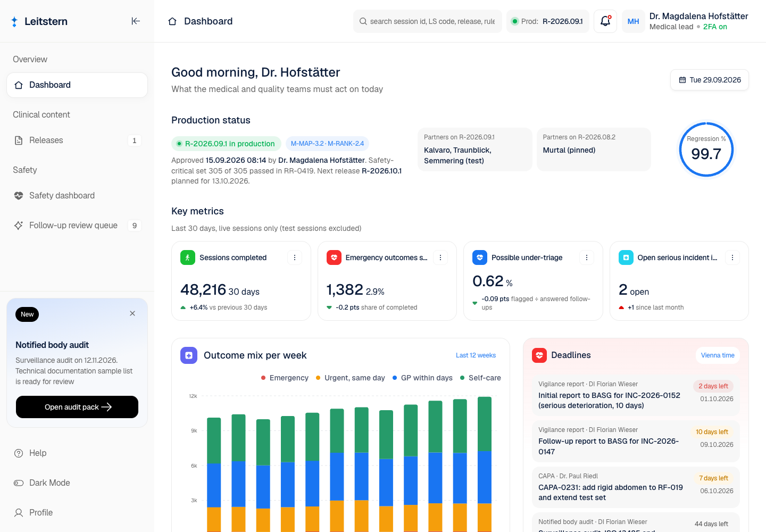Click the Leitstern logo star icon
This screenshot has width=766, height=532.
coord(14,21)
